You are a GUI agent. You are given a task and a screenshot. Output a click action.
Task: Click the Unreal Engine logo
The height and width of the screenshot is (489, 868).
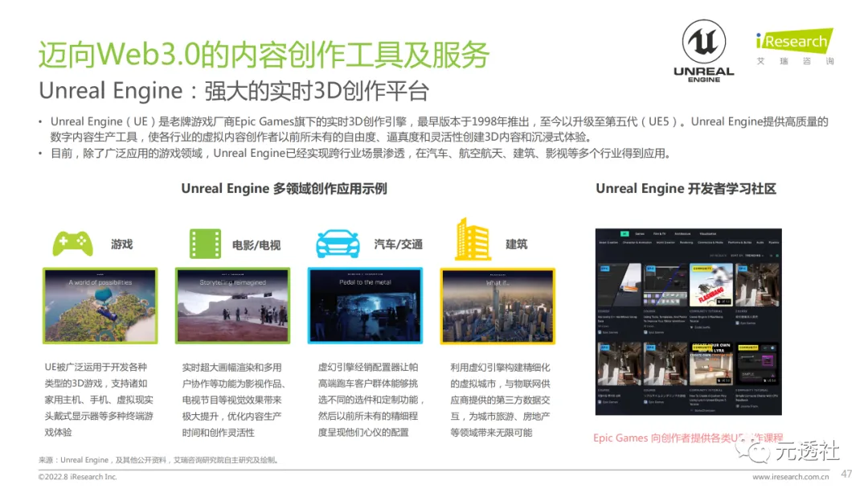coord(703,51)
